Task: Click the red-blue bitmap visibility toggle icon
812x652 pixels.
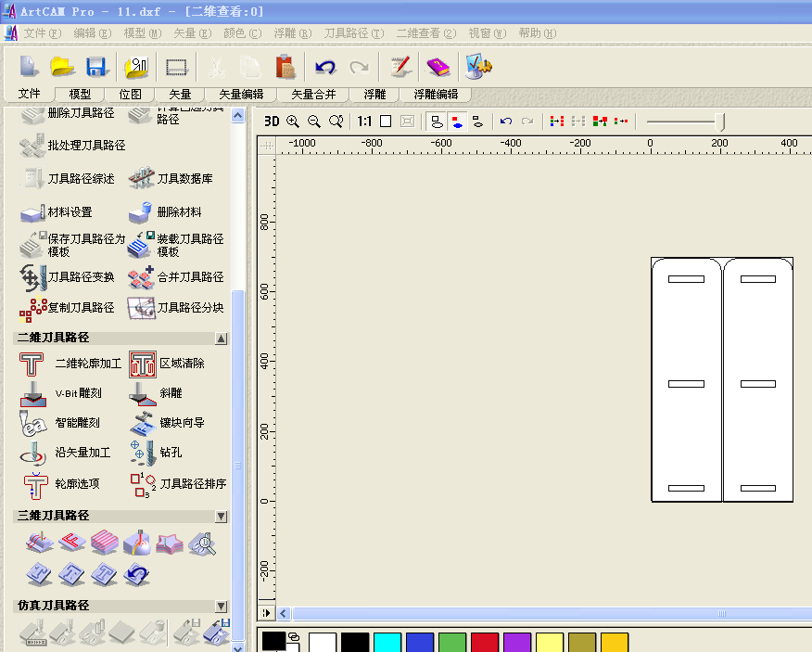Action: tap(457, 121)
